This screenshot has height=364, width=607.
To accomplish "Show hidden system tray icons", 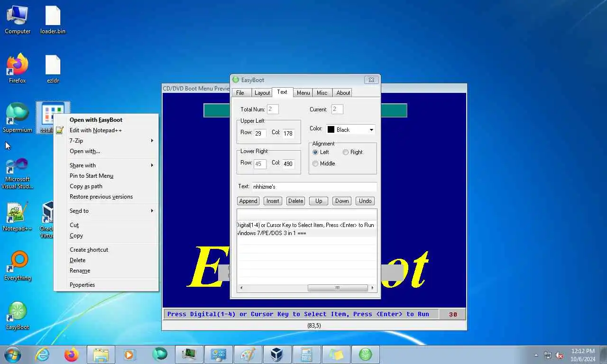I will (x=536, y=355).
